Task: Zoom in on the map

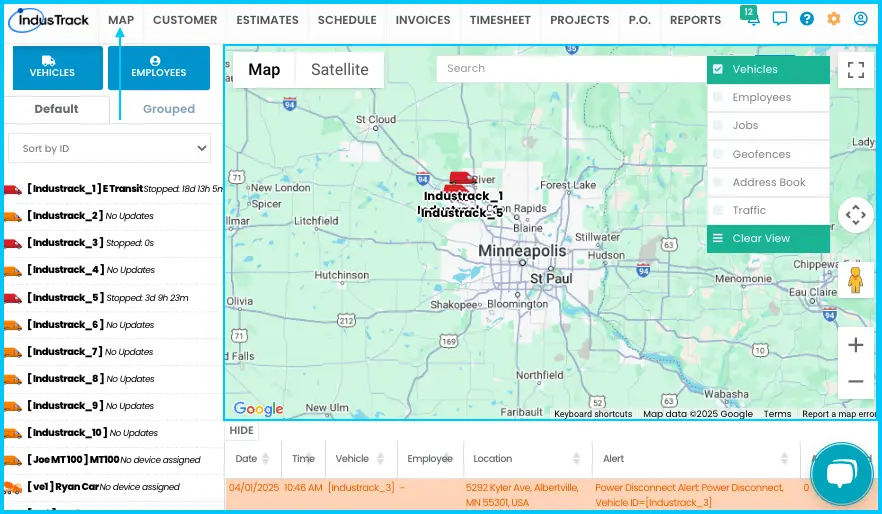Action: (x=856, y=345)
